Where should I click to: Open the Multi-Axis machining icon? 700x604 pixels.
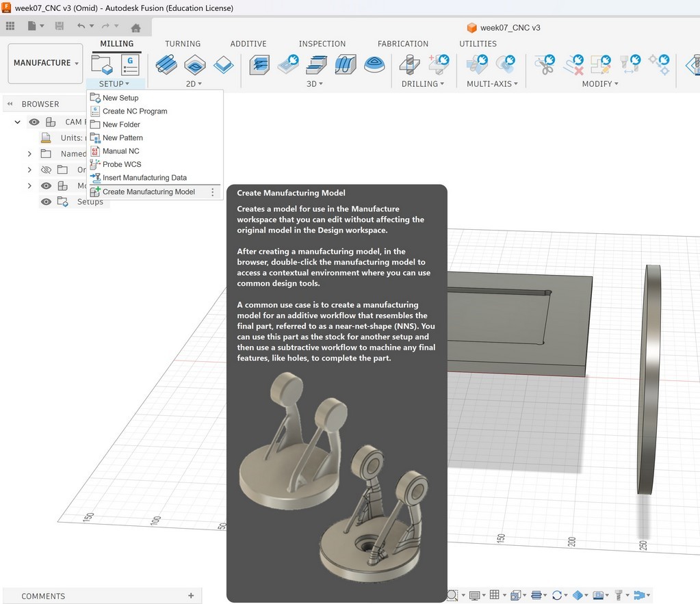(x=477, y=66)
